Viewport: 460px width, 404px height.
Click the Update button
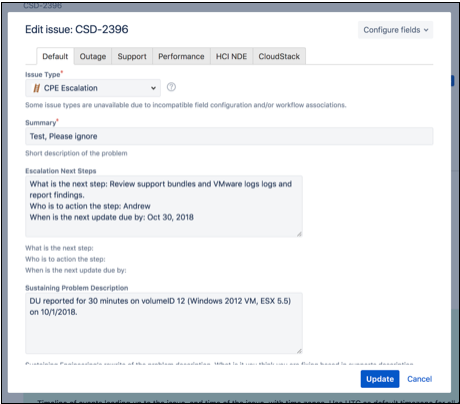[380, 379]
